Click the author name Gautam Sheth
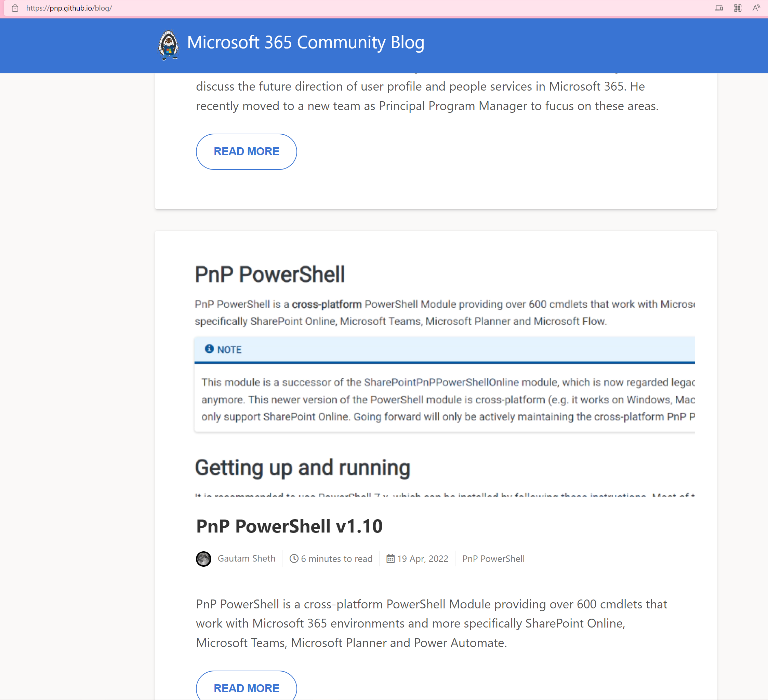768x700 pixels. click(x=247, y=558)
